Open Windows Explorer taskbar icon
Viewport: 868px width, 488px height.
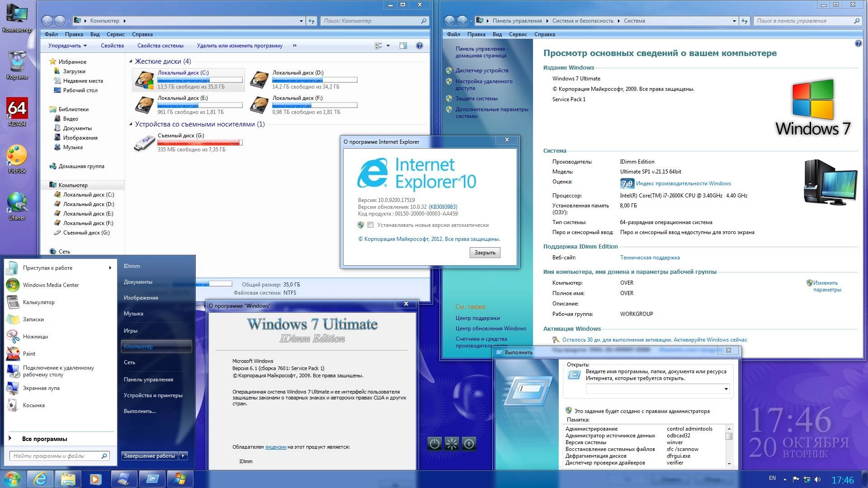tap(68, 479)
